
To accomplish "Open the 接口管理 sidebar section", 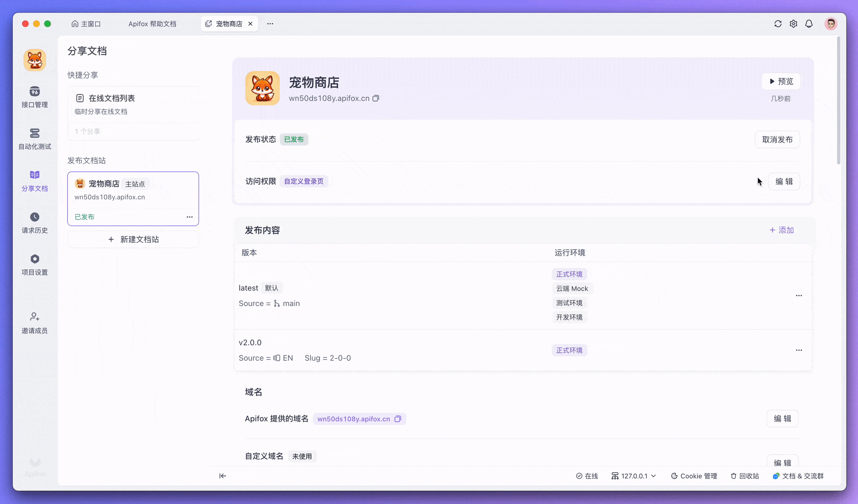I will (35, 97).
